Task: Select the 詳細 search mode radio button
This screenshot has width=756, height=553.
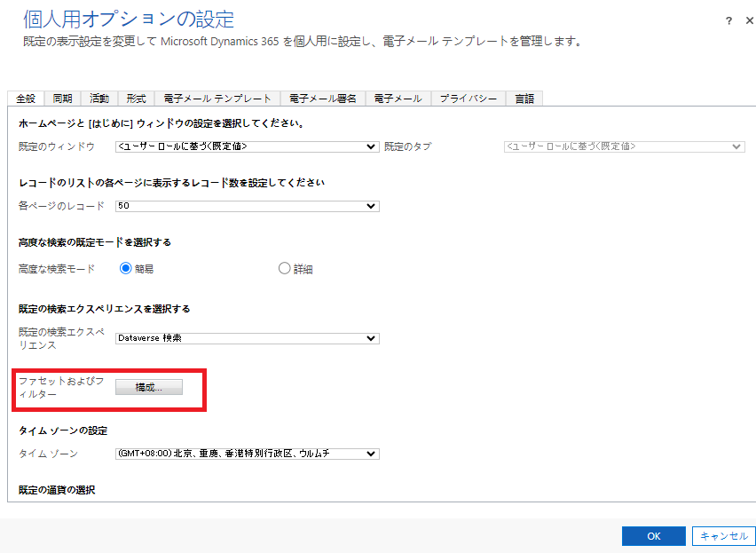Action: 284,266
